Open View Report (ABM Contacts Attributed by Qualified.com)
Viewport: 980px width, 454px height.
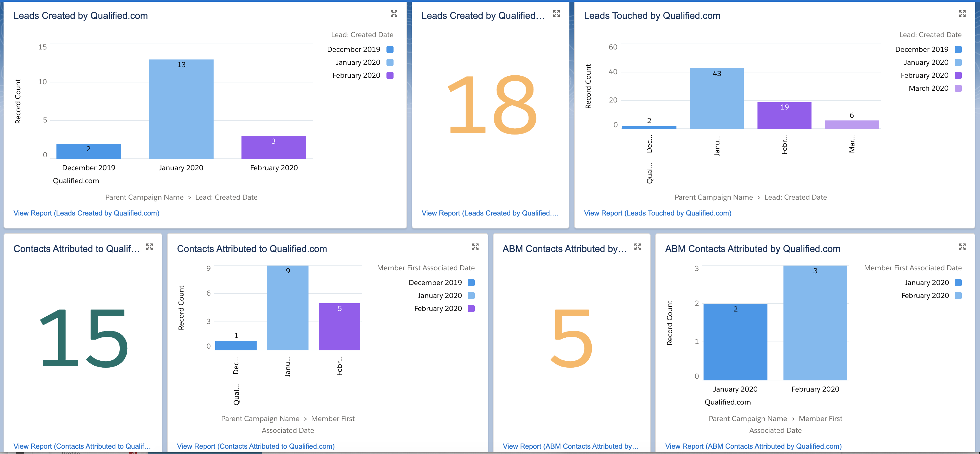[753, 446]
